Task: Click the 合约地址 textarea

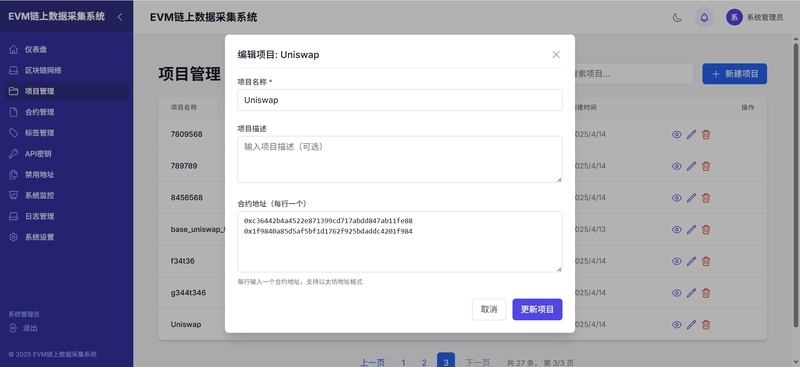Action: 399,242
